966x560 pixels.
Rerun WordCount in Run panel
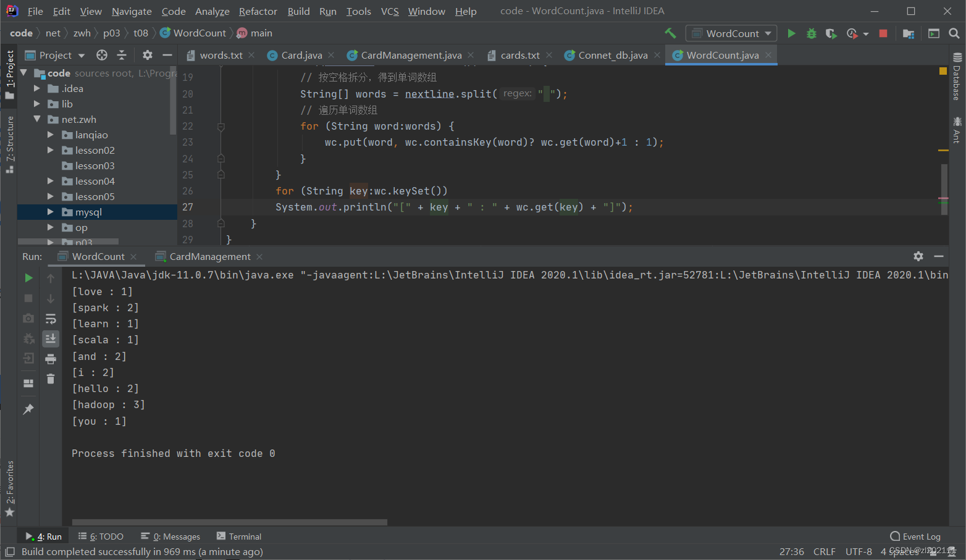(x=28, y=278)
